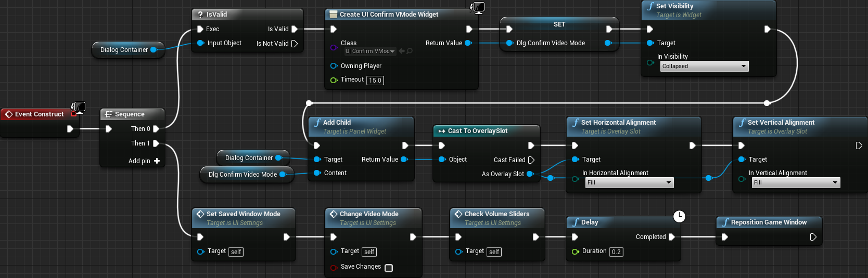Select the Add Child node title
Viewport: 868px width, 278px height.
pyautogui.click(x=337, y=123)
